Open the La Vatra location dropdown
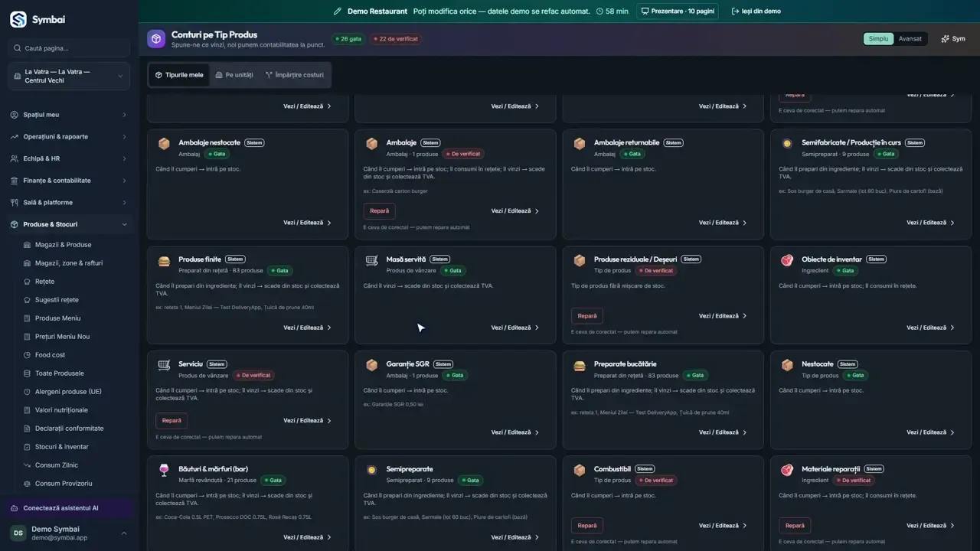 (x=69, y=77)
